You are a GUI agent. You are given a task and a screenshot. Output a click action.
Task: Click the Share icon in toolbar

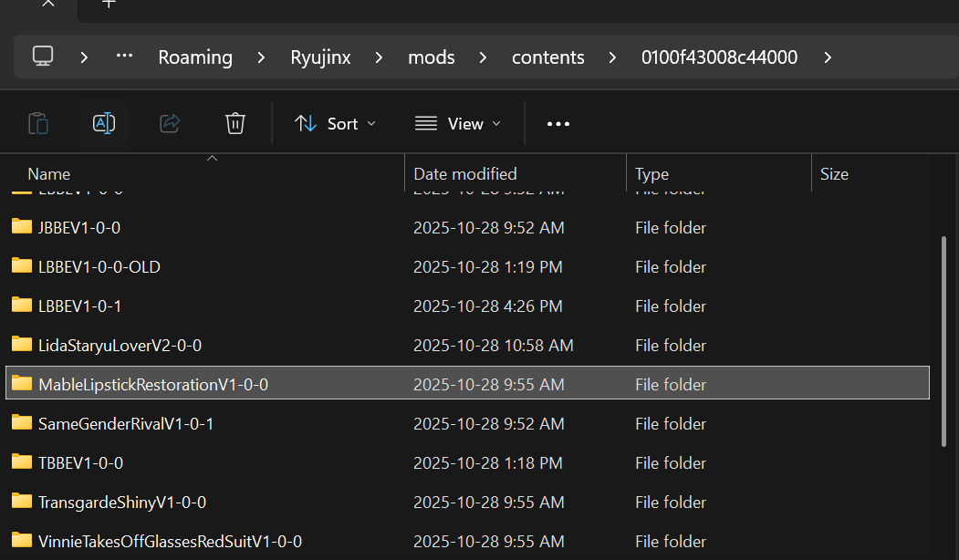(170, 123)
